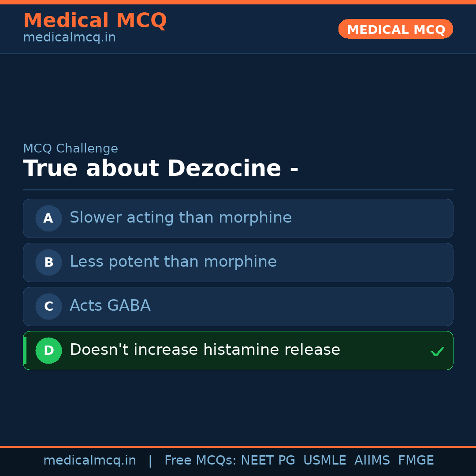Click the letter A circle badge
476x476 pixels.
[48, 218]
